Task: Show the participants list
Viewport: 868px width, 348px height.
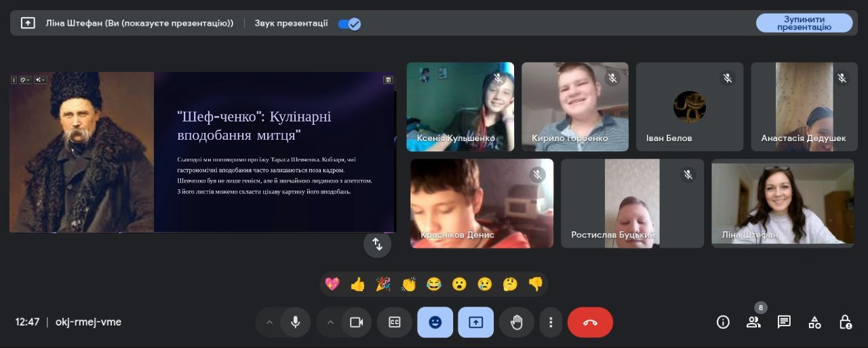Action: 753,322
